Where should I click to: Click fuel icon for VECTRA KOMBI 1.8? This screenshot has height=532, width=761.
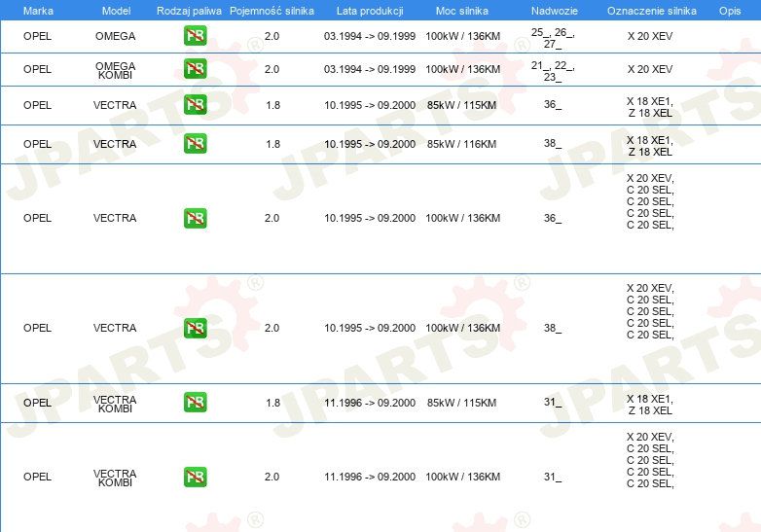pyautogui.click(x=195, y=403)
